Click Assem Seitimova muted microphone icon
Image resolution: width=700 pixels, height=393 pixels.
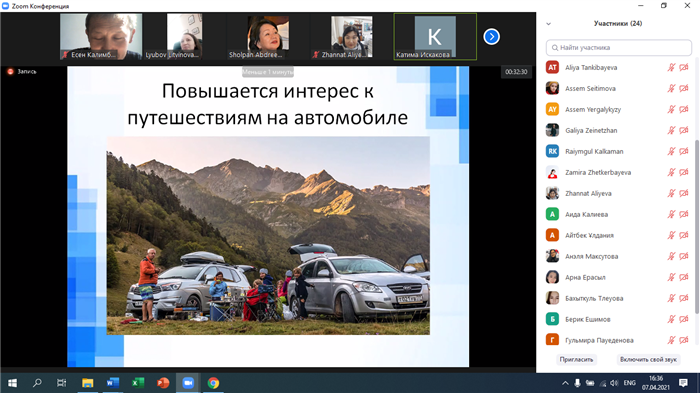[671, 88]
